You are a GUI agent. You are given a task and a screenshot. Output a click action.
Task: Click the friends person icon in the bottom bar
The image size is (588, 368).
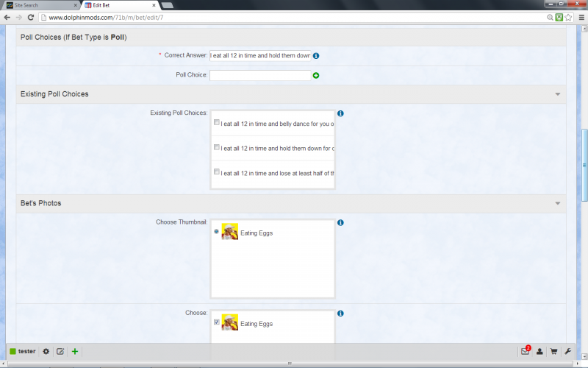coord(539,352)
